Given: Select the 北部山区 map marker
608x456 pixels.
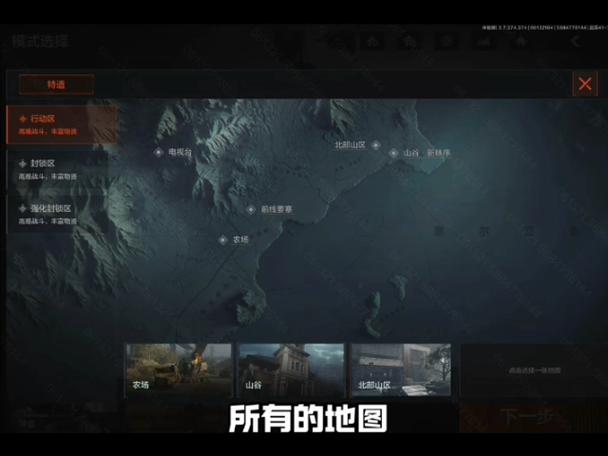Looking at the screenshot, I should [x=375, y=145].
